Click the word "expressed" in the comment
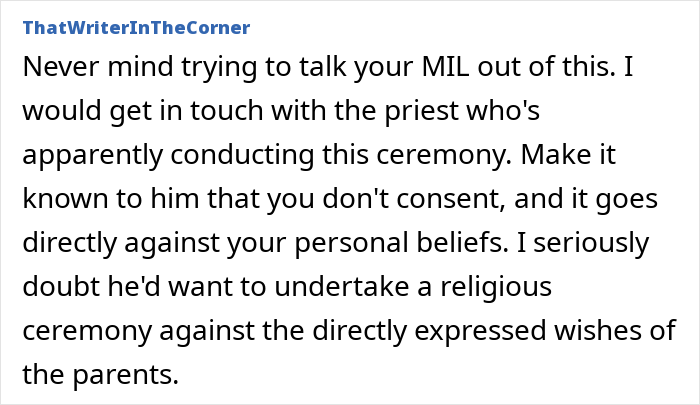The image size is (700, 405). (x=480, y=332)
